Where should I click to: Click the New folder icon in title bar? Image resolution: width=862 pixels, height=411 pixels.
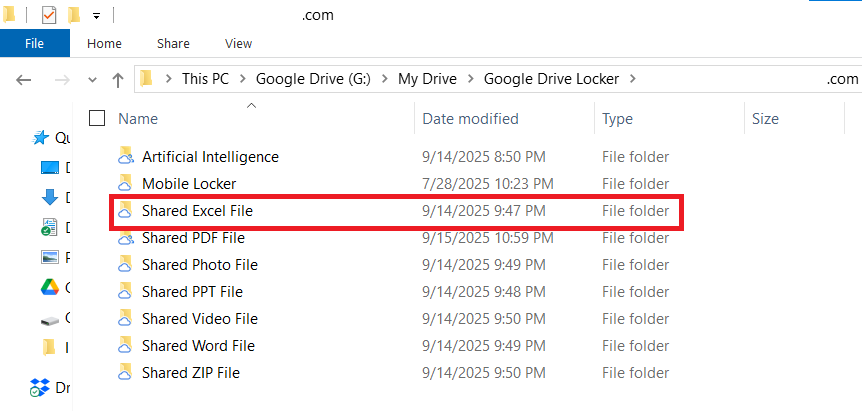74,16
